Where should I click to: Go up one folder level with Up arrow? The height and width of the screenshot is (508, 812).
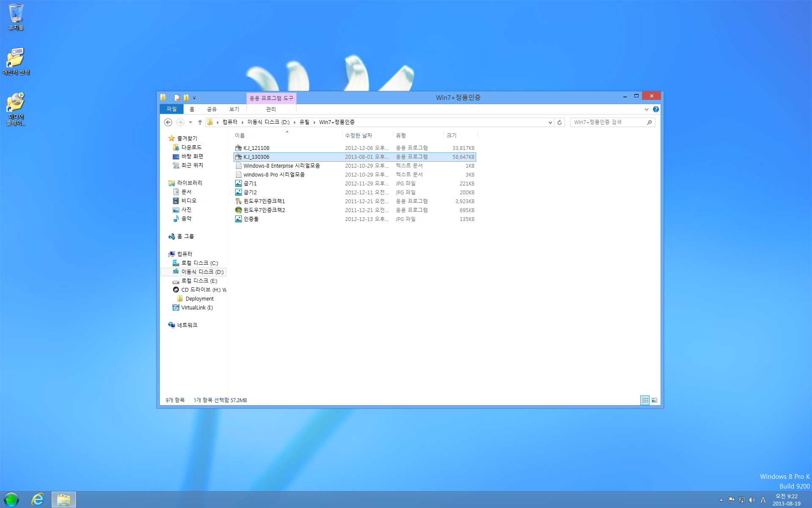[x=200, y=122]
